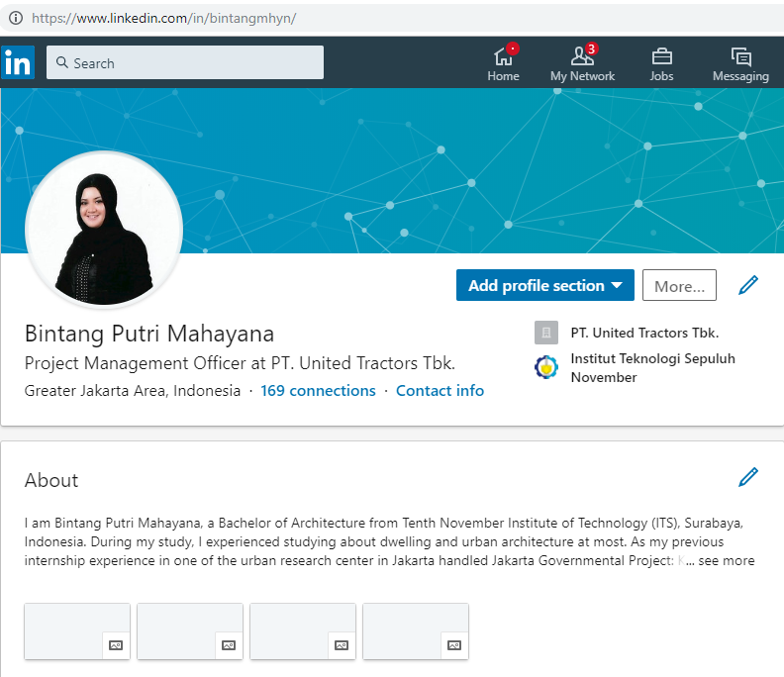Click PT. United Tractors Tbk. company link
This screenshot has height=677, width=784.
pyautogui.click(x=644, y=333)
